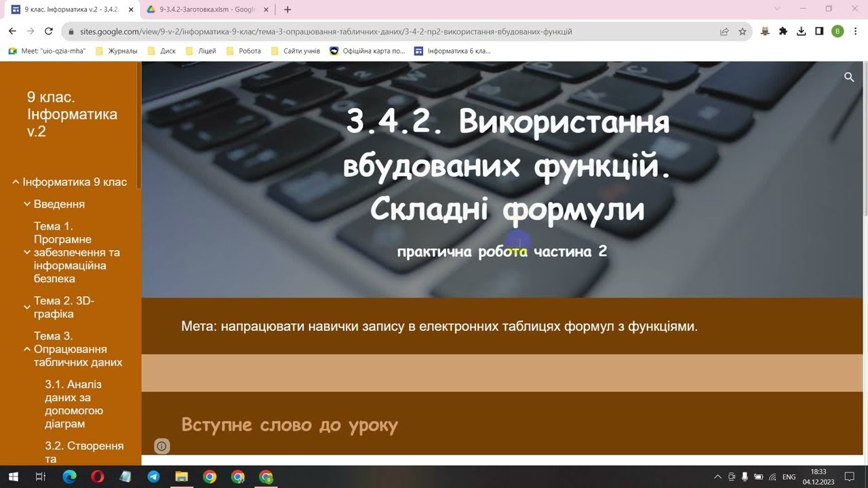This screenshot has width=868, height=488.
Task: Open the Chrome tab search chevron
Action: click(778, 9)
